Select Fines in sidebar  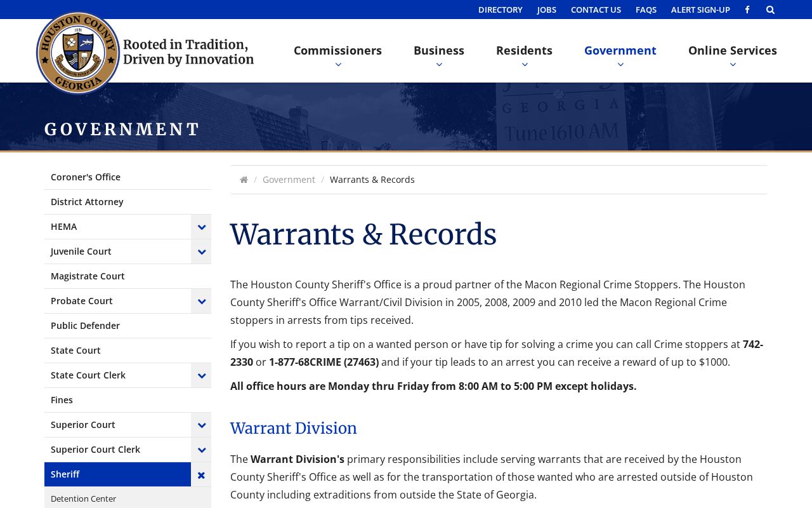click(128, 400)
